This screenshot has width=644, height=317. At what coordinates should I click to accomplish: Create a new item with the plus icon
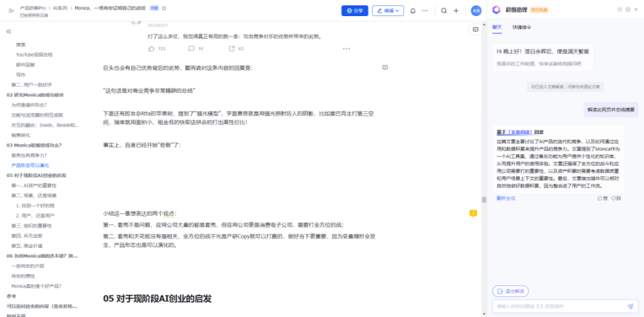click(x=456, y=11)
